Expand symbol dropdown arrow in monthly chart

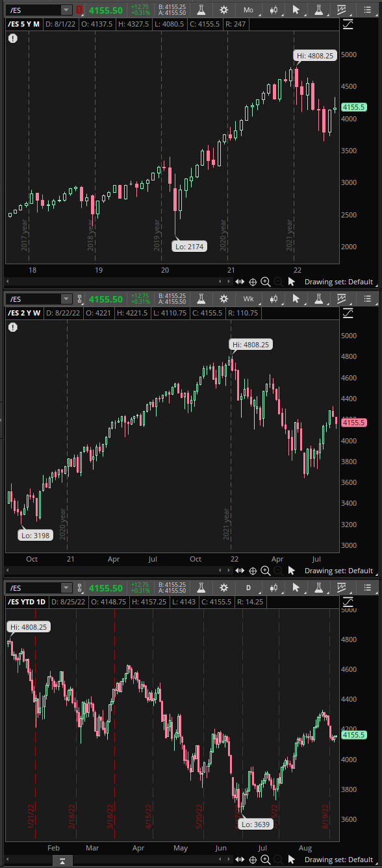click(x=66, y=10)
